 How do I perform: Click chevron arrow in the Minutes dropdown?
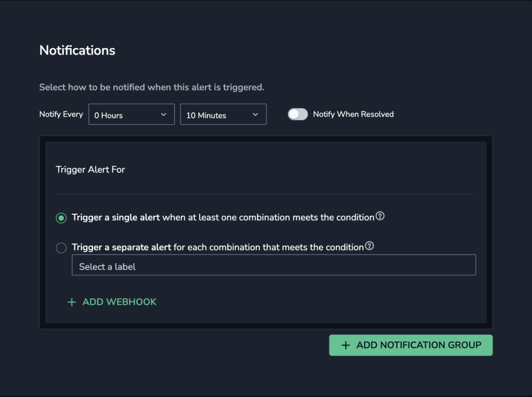[x=255, y=115]
